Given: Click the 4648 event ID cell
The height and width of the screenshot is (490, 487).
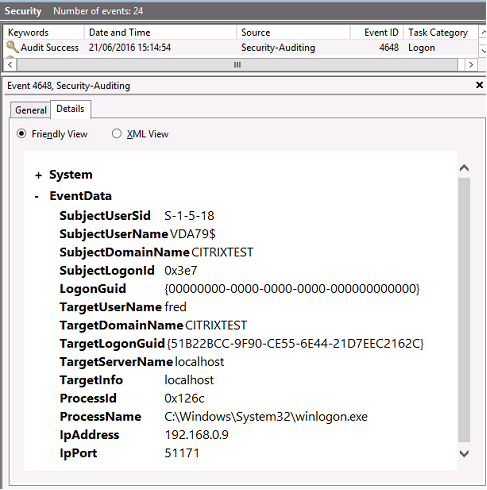Looking at the screenshot, I should 389,48.
